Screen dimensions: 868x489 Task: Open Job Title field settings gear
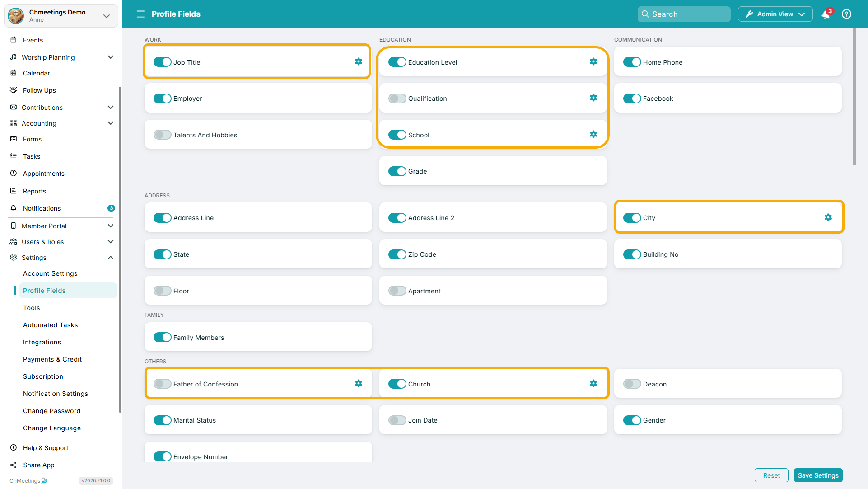(359, 61)
